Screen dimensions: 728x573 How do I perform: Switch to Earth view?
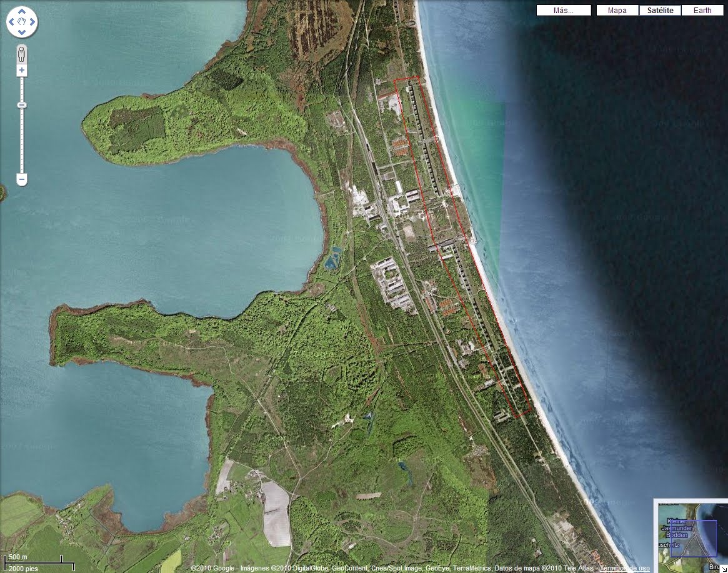click(x=702, y=10)
